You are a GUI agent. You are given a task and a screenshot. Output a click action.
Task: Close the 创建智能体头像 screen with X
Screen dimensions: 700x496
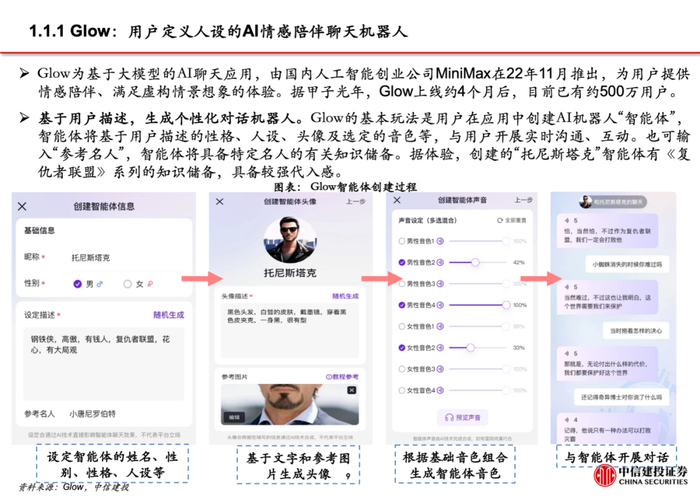[220, 202]
